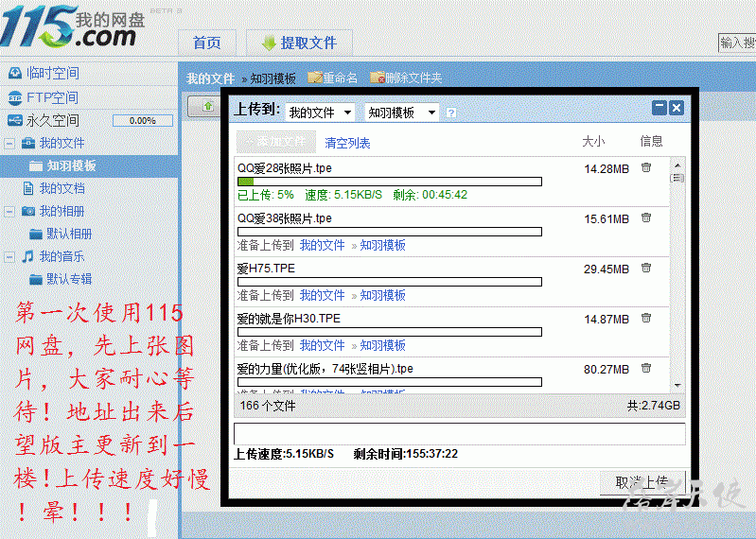This screenshot has height=539, width=756.
Task: Close the upload dialog
Action: tap(677, 108)
